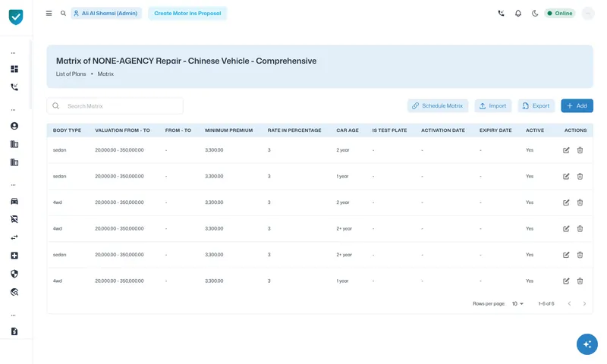Click ACTIVATION DATE column header
The width and height of the screenshot is (607, 364).
pyautogui.click(x=443, y=130)
